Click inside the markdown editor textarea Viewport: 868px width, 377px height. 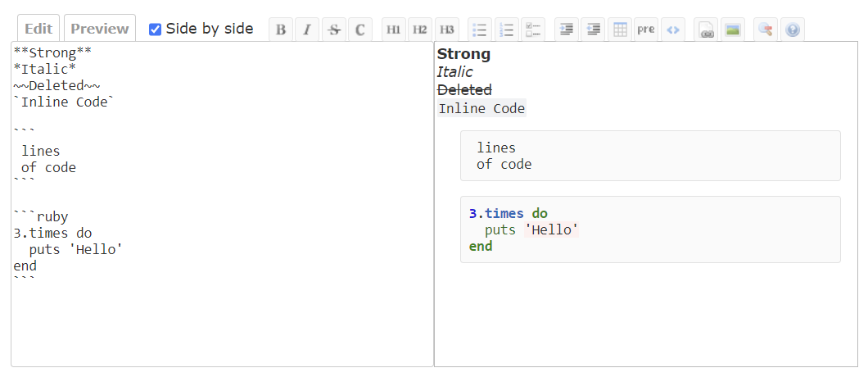(x=222, y=204)
